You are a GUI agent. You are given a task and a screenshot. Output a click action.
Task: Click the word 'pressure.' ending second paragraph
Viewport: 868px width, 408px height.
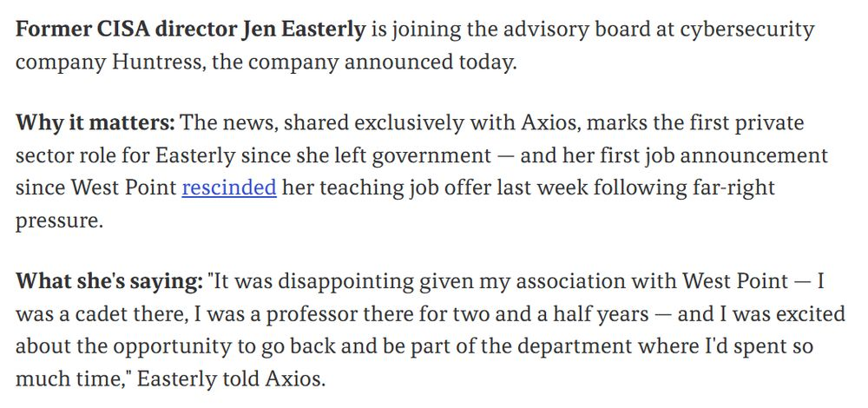pos(59,221)
